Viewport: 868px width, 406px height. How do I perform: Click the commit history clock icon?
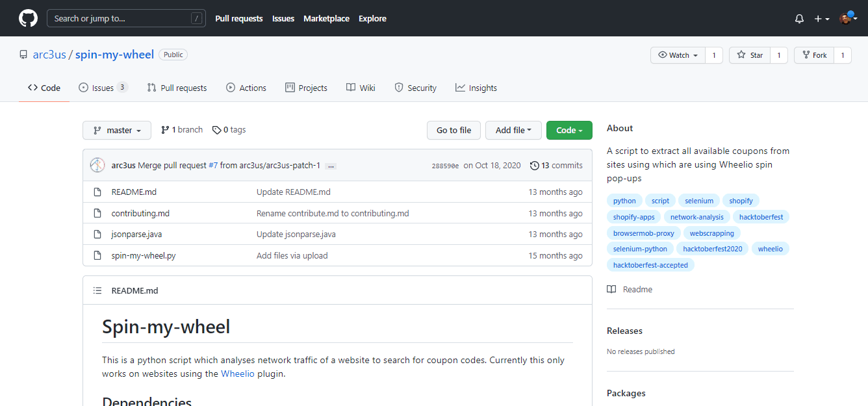(534, 166)
